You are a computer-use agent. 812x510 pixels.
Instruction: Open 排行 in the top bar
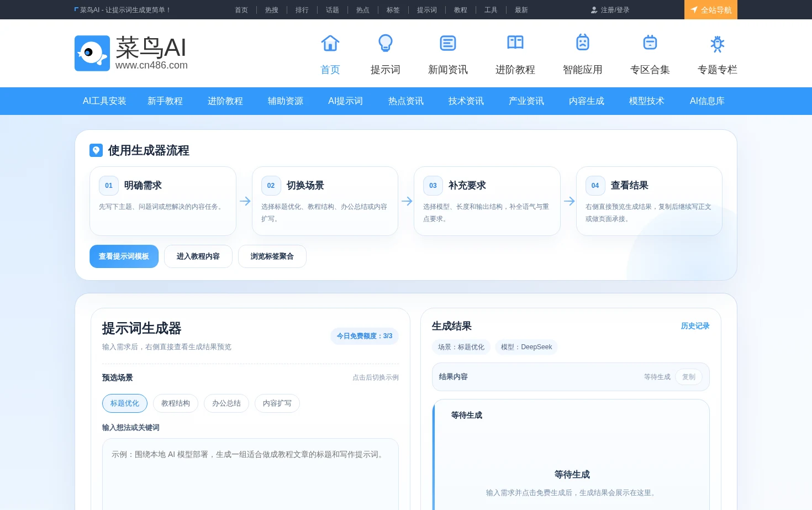point(302,10)
